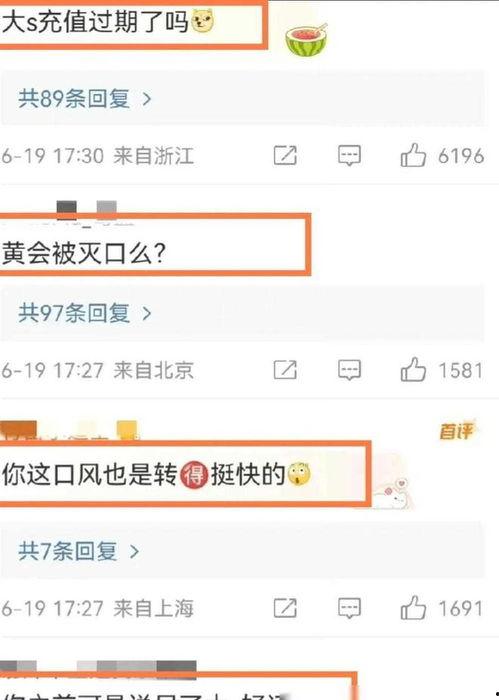Open comment 大s充值过期了吗

[x=108, y=21]
